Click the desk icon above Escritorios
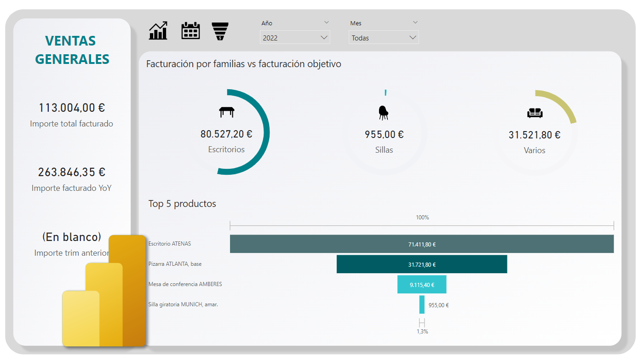The height and width of the screenshot is (361, 644). (227, 112)
